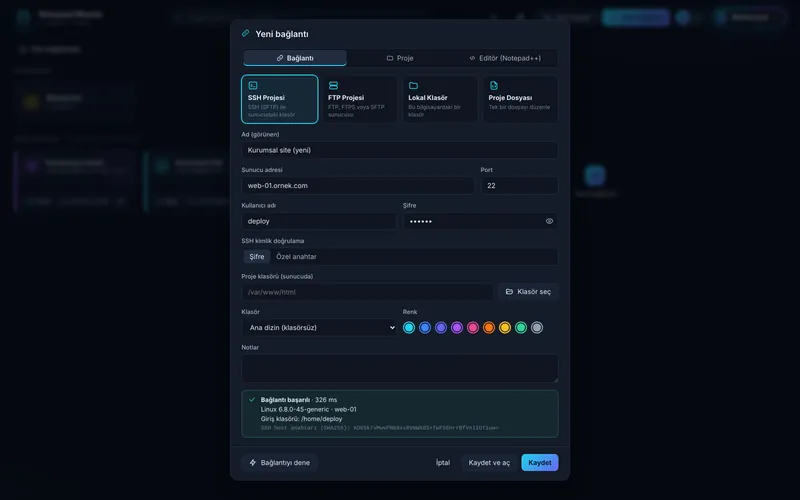Viewport: 800px width, 500px height.
Task: Choose the Lokal Klasör connection type card
Action: pos(440,99)
